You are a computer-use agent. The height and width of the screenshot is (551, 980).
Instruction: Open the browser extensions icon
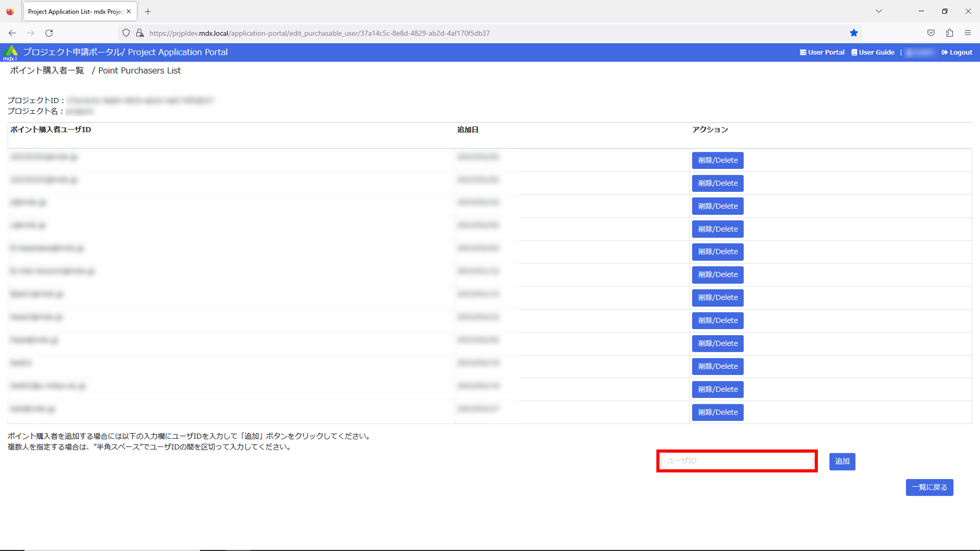[949, 33]
